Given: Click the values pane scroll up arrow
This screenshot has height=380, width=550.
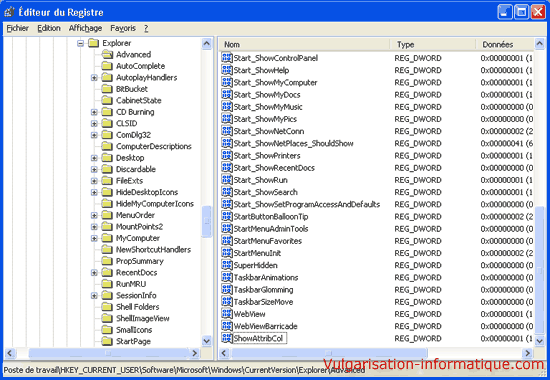Looking at the screenshot, I should [x=539, y=44].
